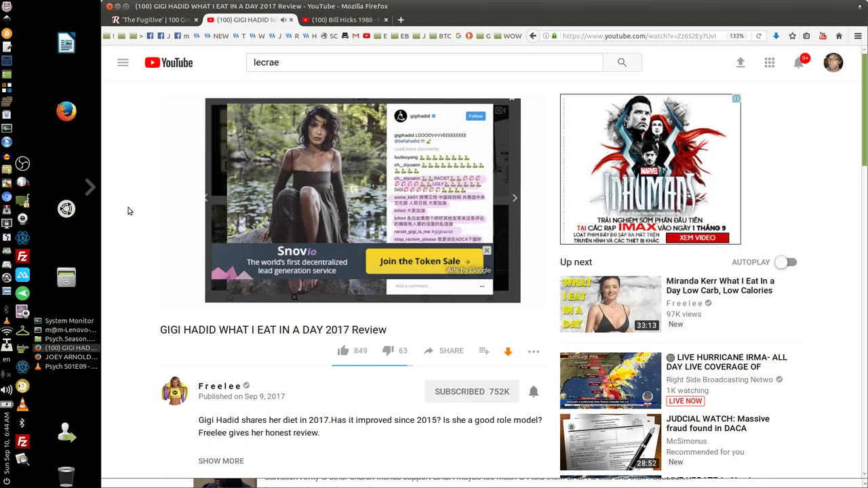Click the Firefox downloads arrow
Image resolution: width=868 pixels, height=488 pixels.
[x=776, y=36]
